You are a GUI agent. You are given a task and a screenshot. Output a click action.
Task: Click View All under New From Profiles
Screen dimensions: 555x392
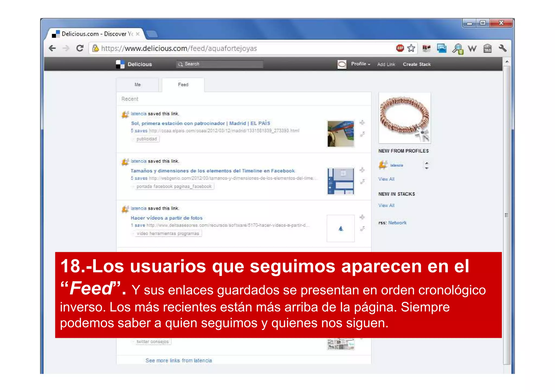(x=386, y=179)
